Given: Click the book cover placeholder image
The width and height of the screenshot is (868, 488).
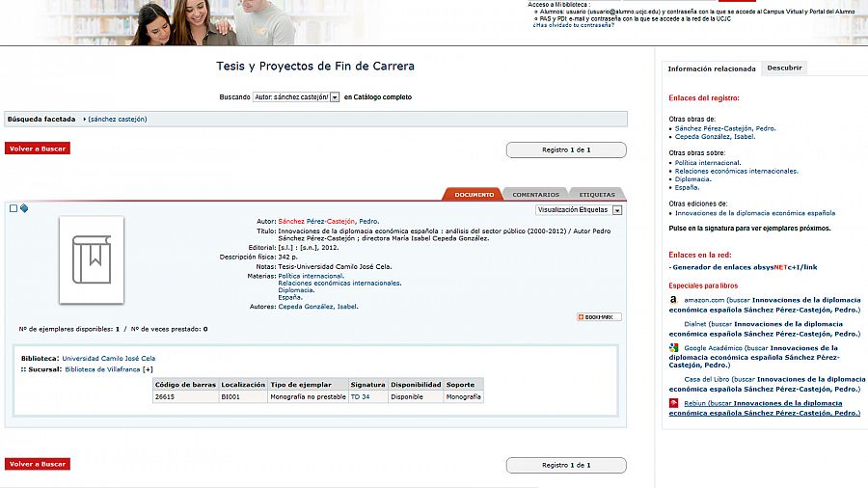Looking at the screenshot, I should [x=92, y=259].
